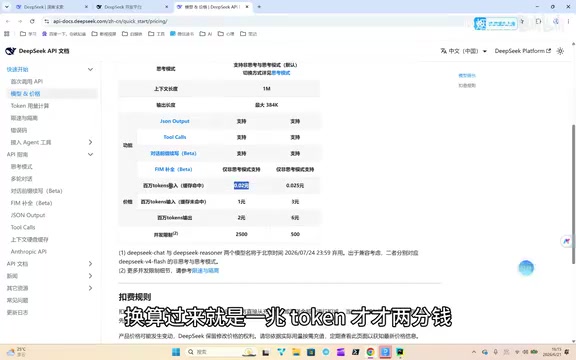Open the 中文 (中国) language dropdown
This screenshot has width=576, height=360.
pyautogui.click(x=464, y=51)
